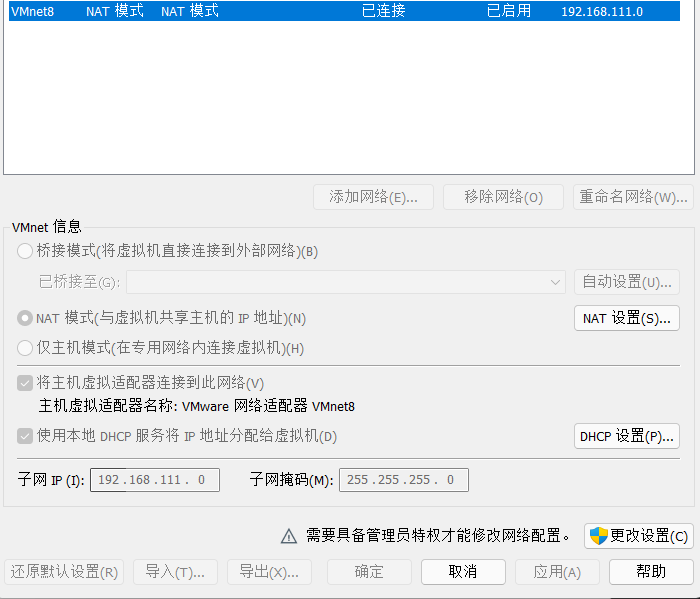Click the VMware 网络适配器 VMnet8 adapter name text
The image size is (700, 599).
(x=268, y=406)
